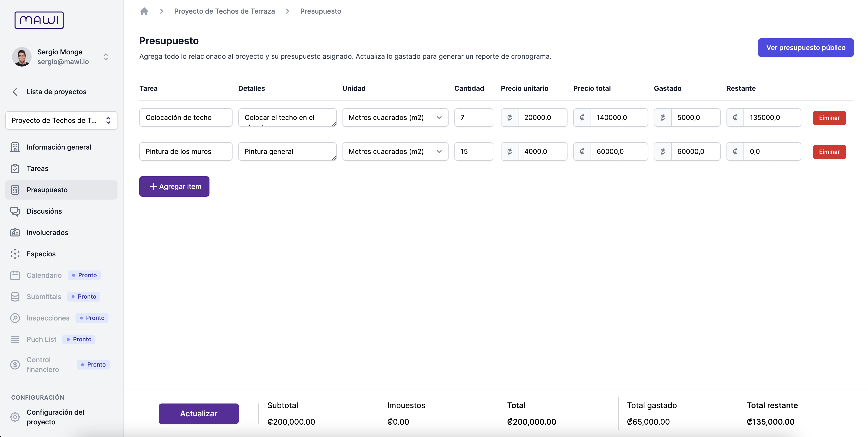Click the home icon in breadcrumb
Viewport: 868px width, 437px height.
point(144,11)
